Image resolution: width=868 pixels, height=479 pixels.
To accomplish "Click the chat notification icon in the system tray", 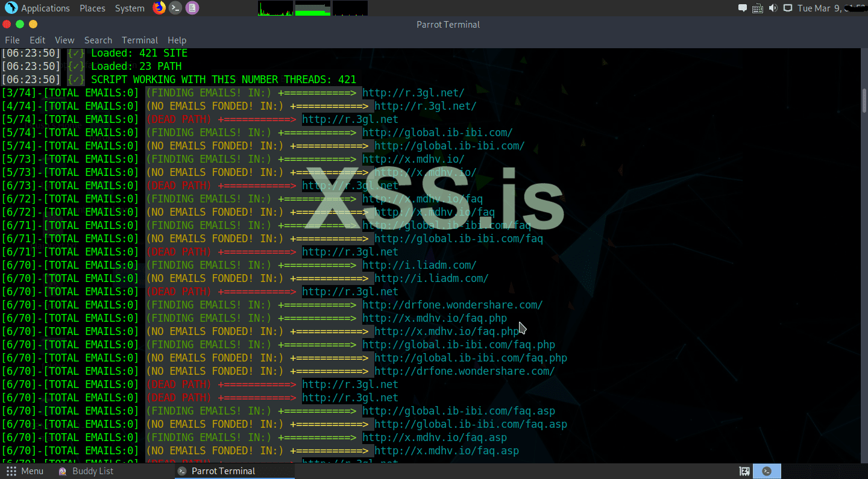I will tap(742, 8).
